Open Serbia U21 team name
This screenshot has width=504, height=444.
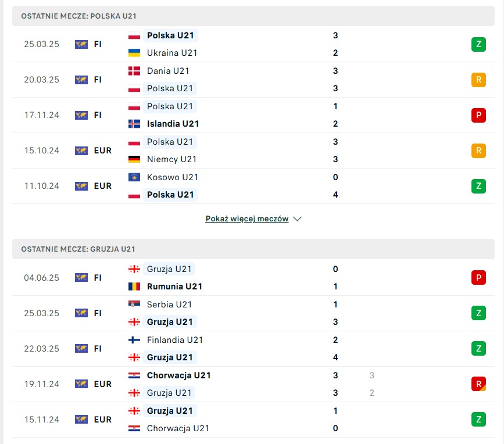169,305
